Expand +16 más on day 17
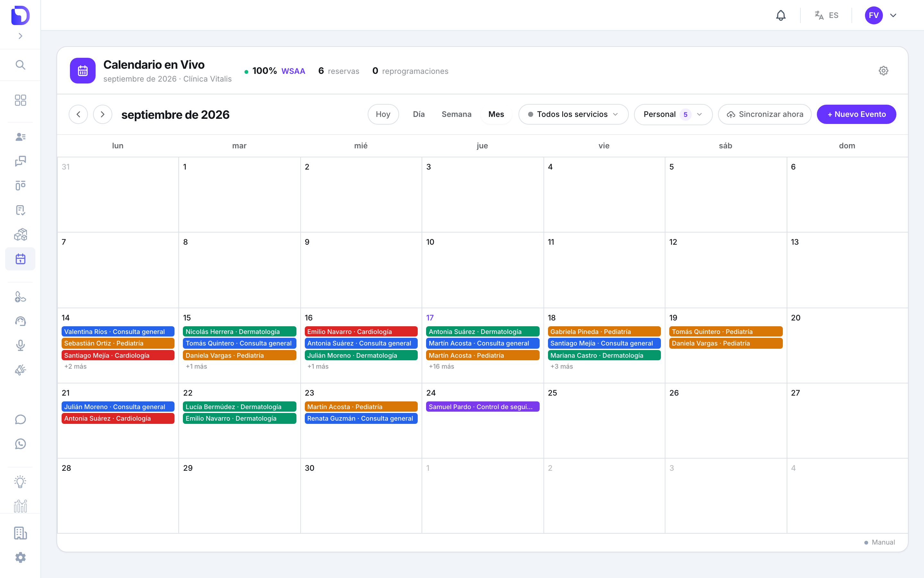 pyautogui.click(x=441, y=366)
